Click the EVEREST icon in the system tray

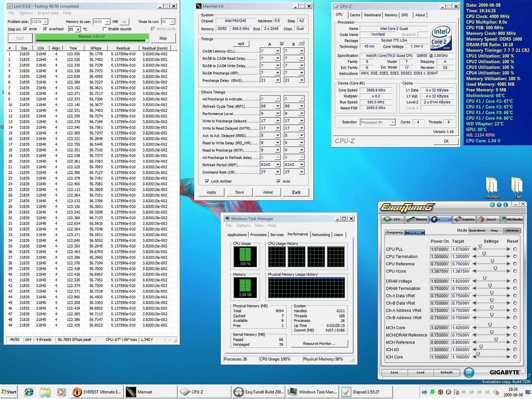point(440,392)
